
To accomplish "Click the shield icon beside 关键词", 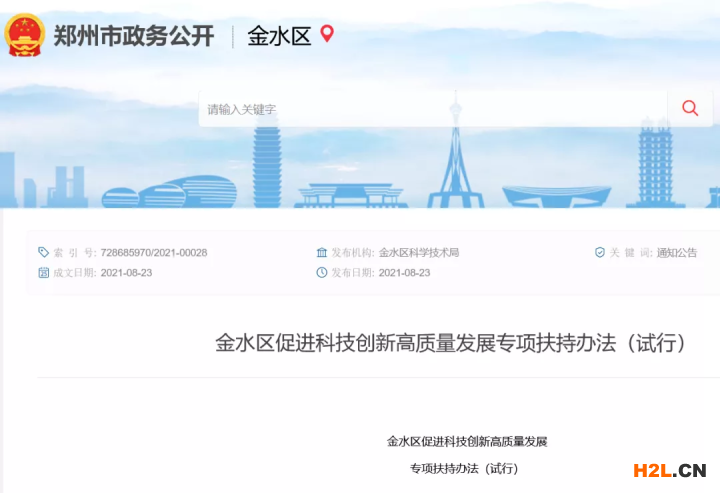I will 600,252.
